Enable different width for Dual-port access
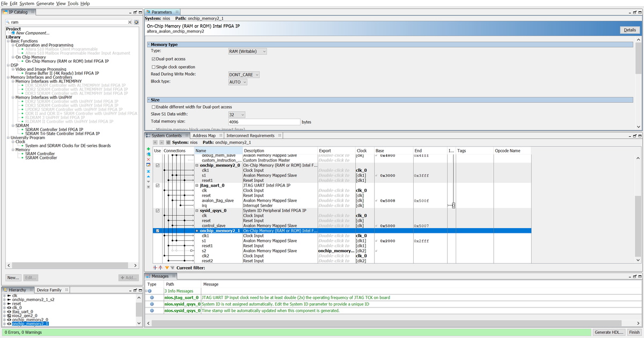644x338 pixels. pyautogui.click(x=153, y=107)
